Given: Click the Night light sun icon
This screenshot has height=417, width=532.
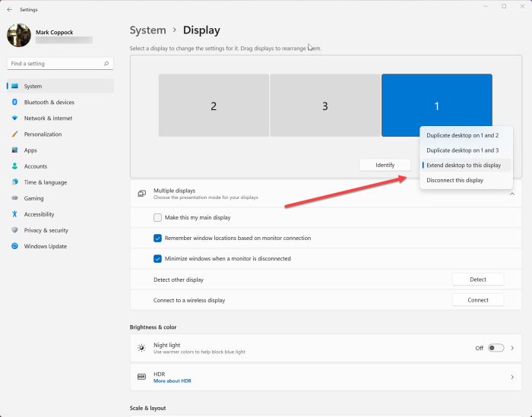Looking at the screenshot, I should click(141, 348).
